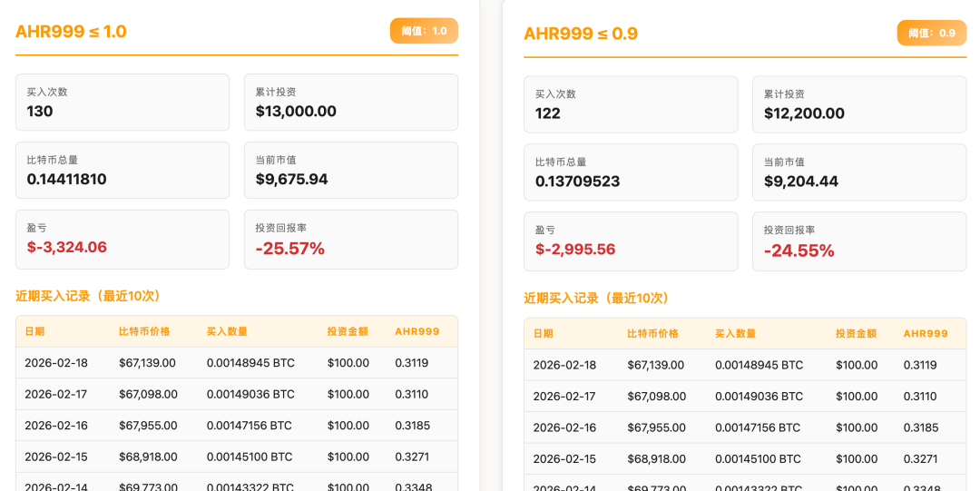Click the 阈值: 1.0 threshold badge
980x491 pixels.
[424, 31]
